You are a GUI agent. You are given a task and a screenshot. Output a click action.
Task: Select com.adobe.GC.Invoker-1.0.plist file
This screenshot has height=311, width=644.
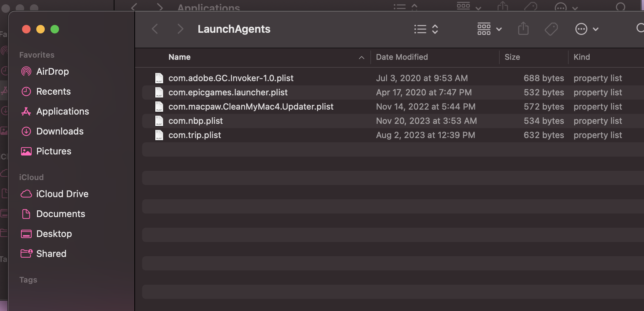(231, 78)
